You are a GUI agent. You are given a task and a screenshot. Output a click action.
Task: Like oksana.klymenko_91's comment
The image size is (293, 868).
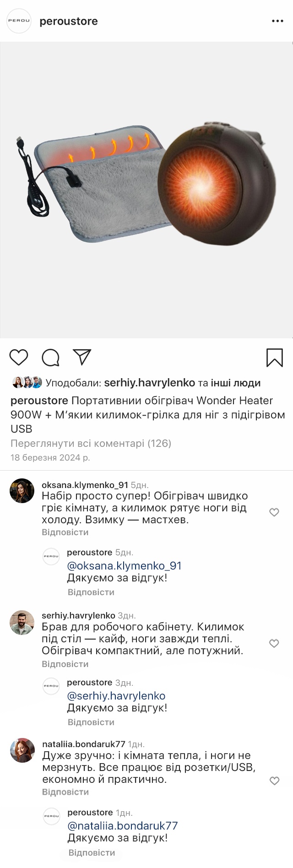pos(274,512)
